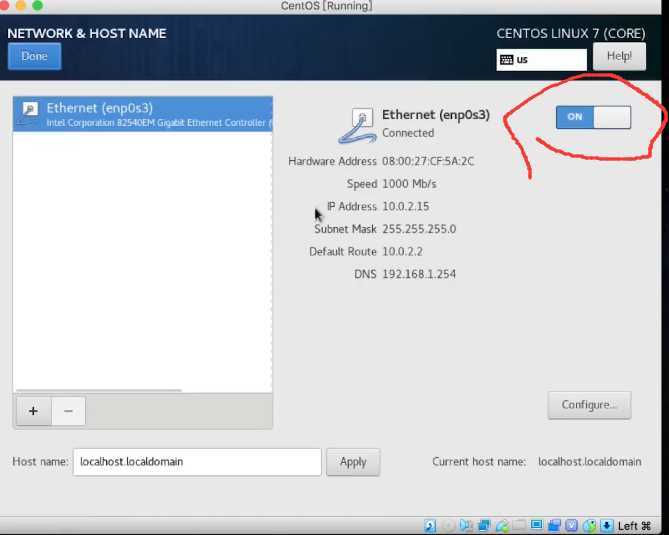The height and width of the screenshot is (535, 669).
Task: Click the shared folders icon in status bar
Action: click(x=519, y=525)
